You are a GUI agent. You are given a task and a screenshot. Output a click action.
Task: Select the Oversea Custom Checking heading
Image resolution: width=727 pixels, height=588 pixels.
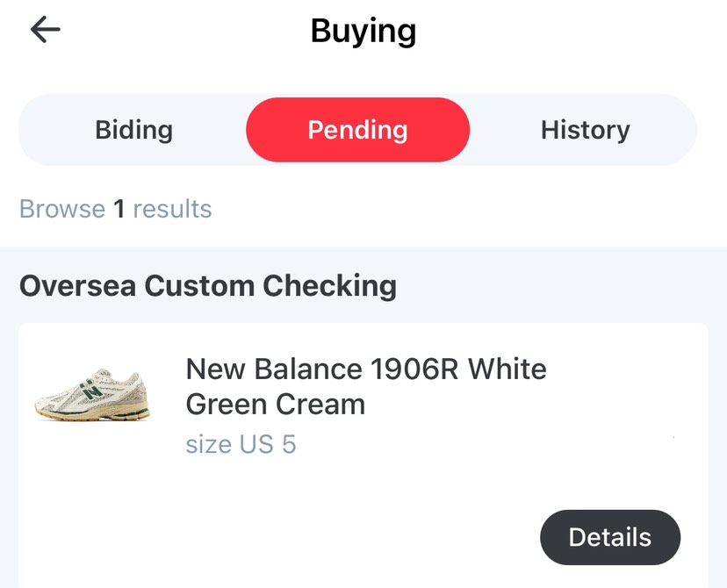pyautogui.click(x=208, y=285)
